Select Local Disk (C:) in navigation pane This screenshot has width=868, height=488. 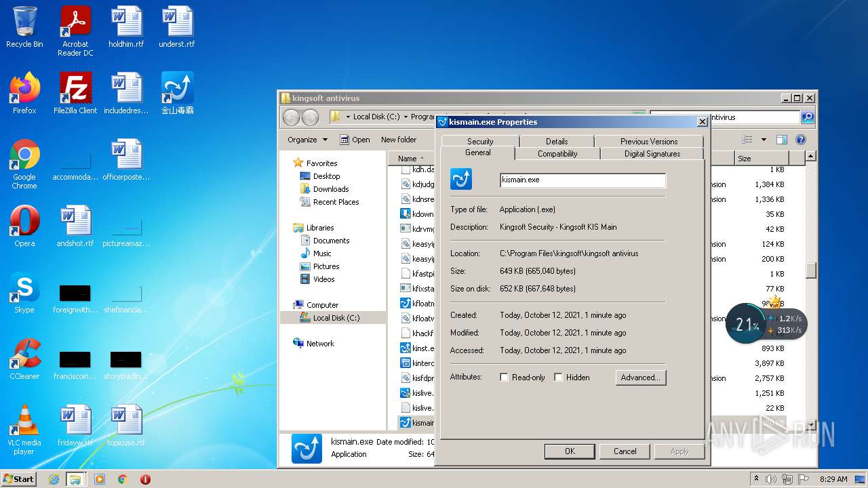click(333, 318)
